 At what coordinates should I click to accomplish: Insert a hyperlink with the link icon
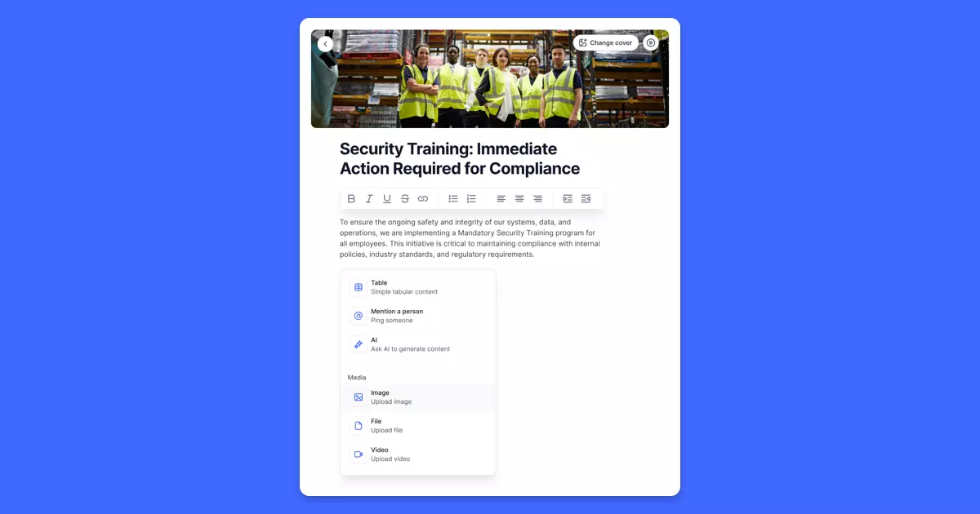click(423, 198)
